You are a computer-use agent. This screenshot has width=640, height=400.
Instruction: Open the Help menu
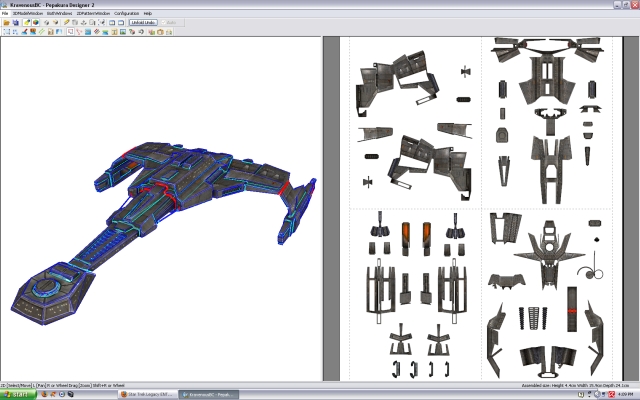[148, 13]
